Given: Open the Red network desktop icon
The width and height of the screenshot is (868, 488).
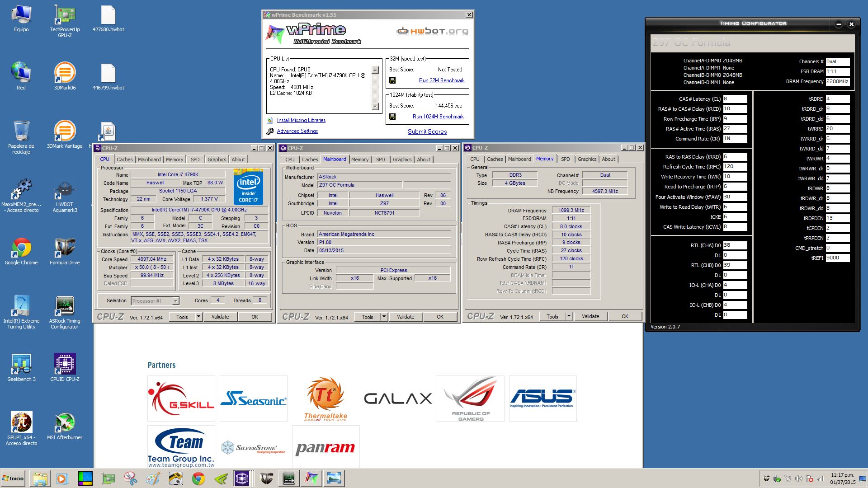Looking at the screenshot, I should [21, 76].
